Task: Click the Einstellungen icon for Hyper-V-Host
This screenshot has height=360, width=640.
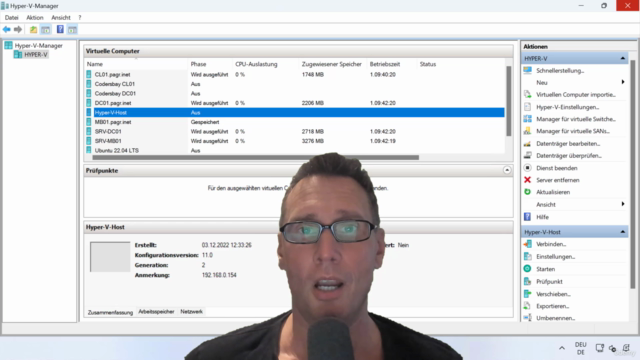Action: tap(527, 256)
